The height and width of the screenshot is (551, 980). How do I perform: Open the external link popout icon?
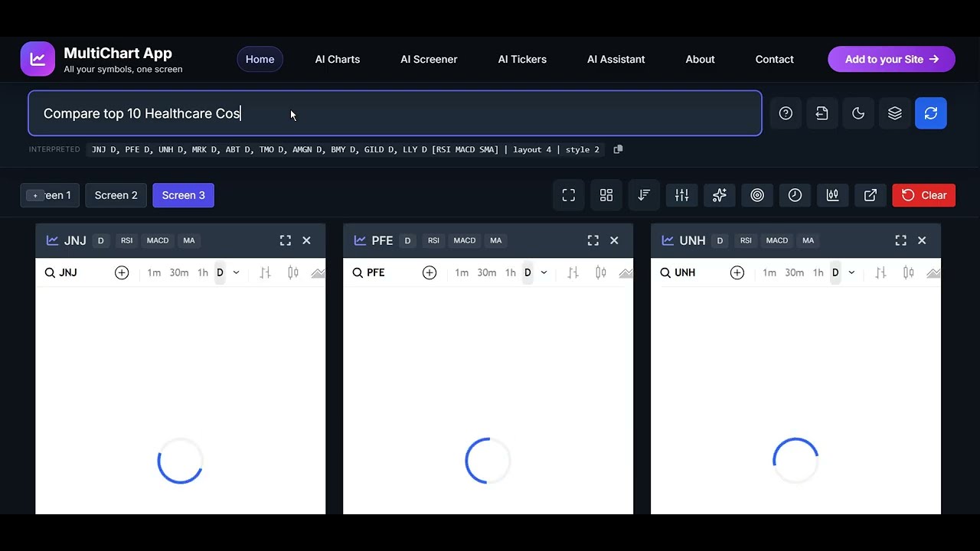tap(871, 195)
